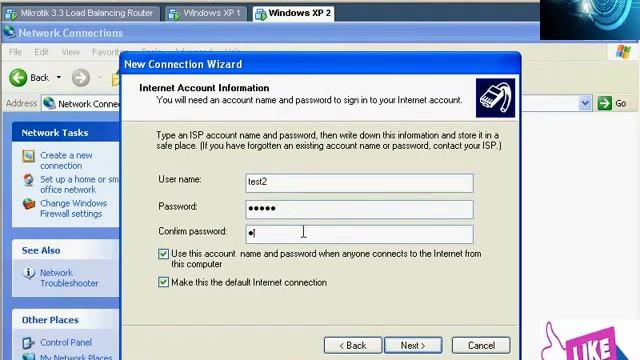Click the wizard Back button
The image size is (640, 360).
[353, 345]
